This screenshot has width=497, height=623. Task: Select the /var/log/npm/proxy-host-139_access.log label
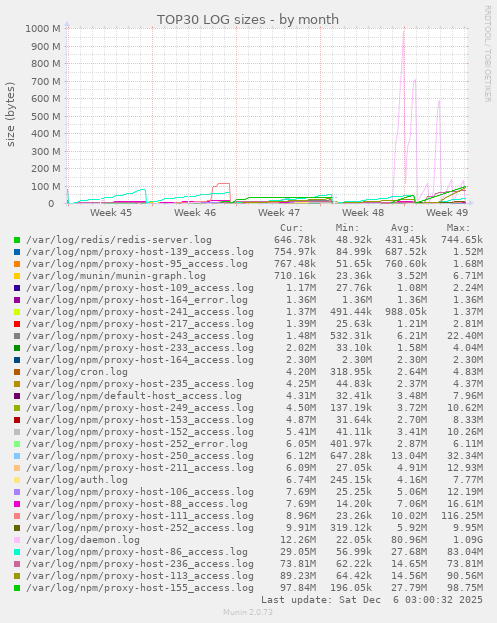click(x=140, y=252)
